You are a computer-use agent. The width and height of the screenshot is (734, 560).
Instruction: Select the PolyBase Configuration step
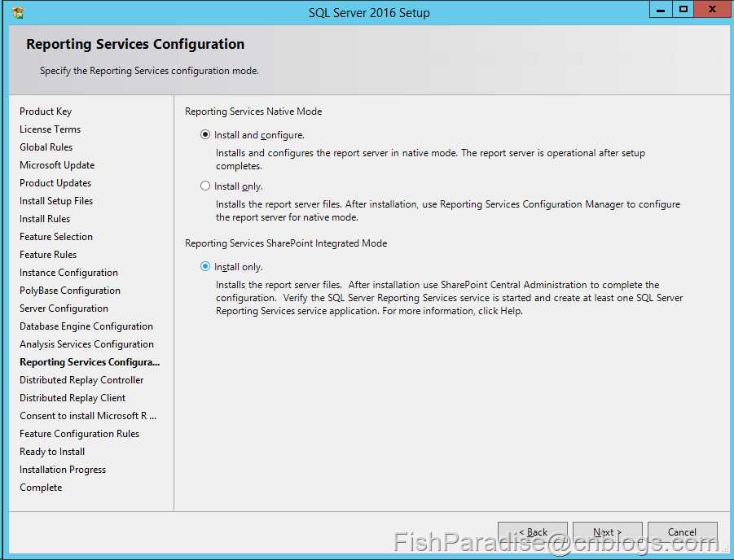click(70, 291)
